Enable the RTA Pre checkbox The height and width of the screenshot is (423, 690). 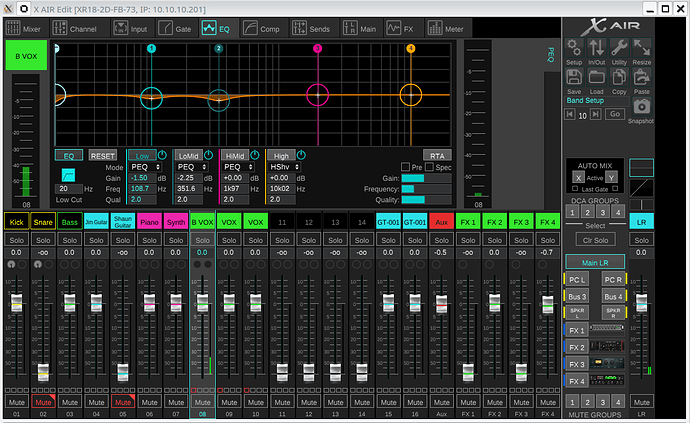404,167
